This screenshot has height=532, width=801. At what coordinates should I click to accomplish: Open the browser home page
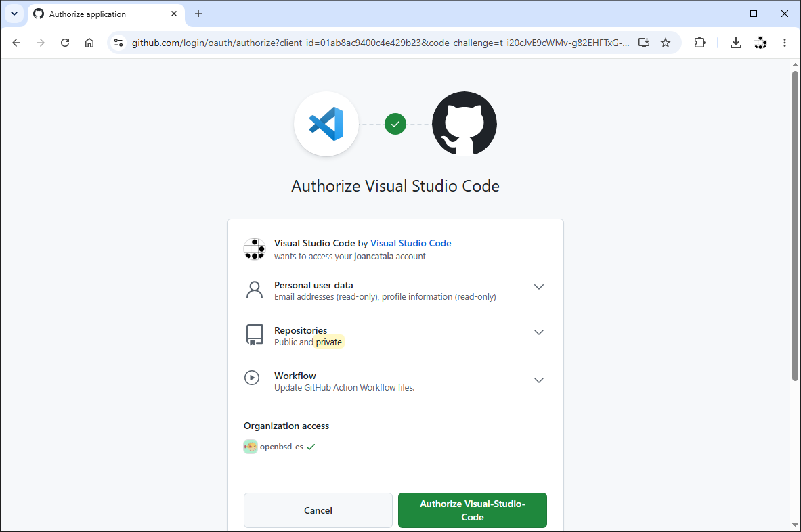coord(89,43)
